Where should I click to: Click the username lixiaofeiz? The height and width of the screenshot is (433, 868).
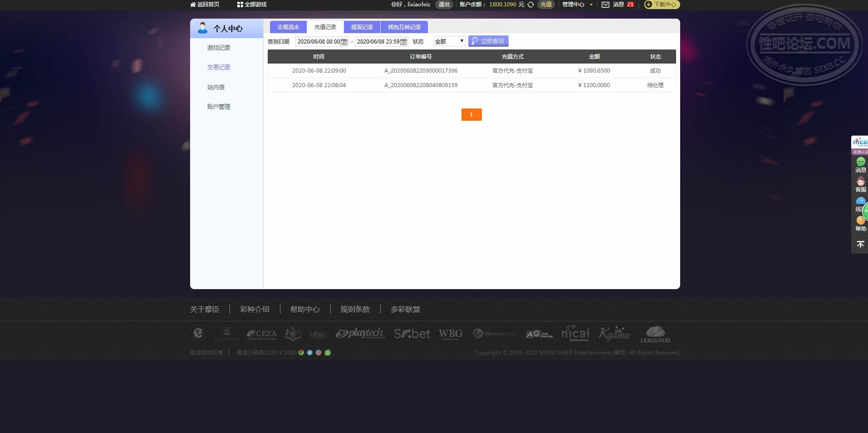point(419,5)
